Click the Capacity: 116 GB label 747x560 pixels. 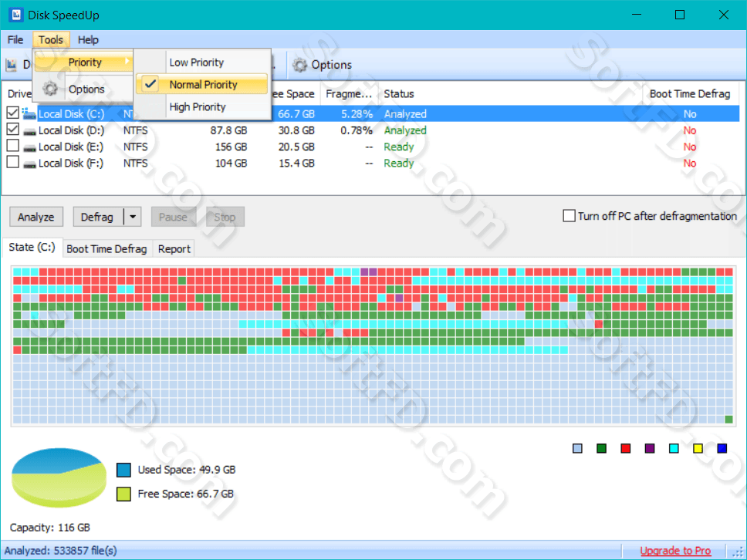[x=49, y=528]
